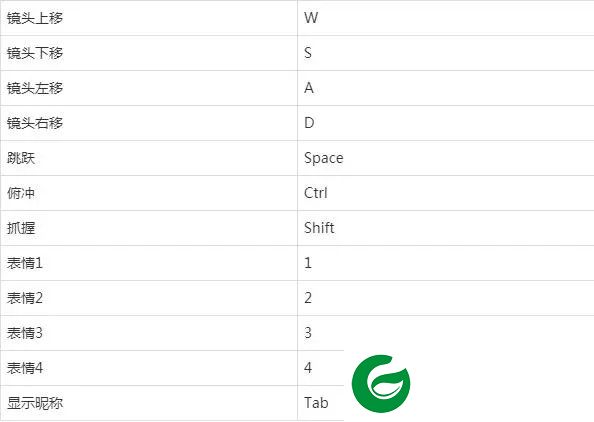
Task: Click the green leaf G logo
Action: (381, 383)
